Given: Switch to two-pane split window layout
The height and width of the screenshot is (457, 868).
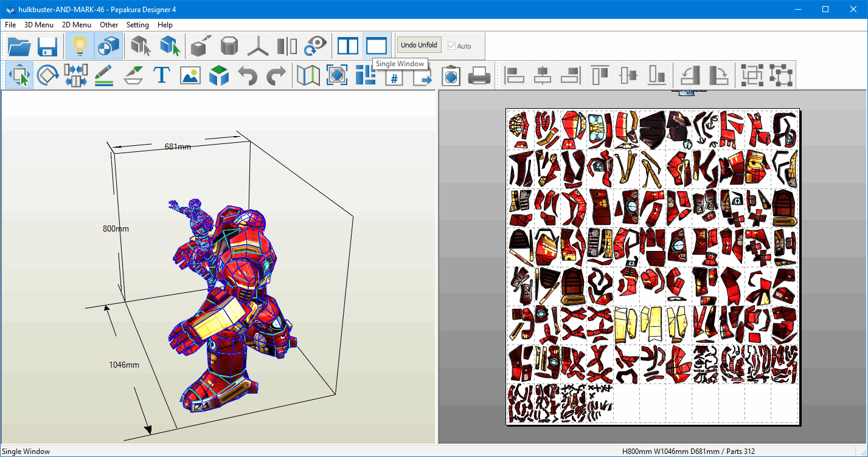Looking at the screenshot, I should pyautogui.click(x=348, y=46).
